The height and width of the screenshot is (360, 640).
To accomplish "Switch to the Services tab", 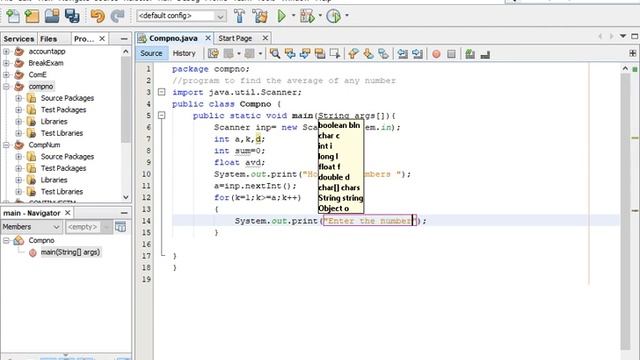I will [x=19, y=39].
